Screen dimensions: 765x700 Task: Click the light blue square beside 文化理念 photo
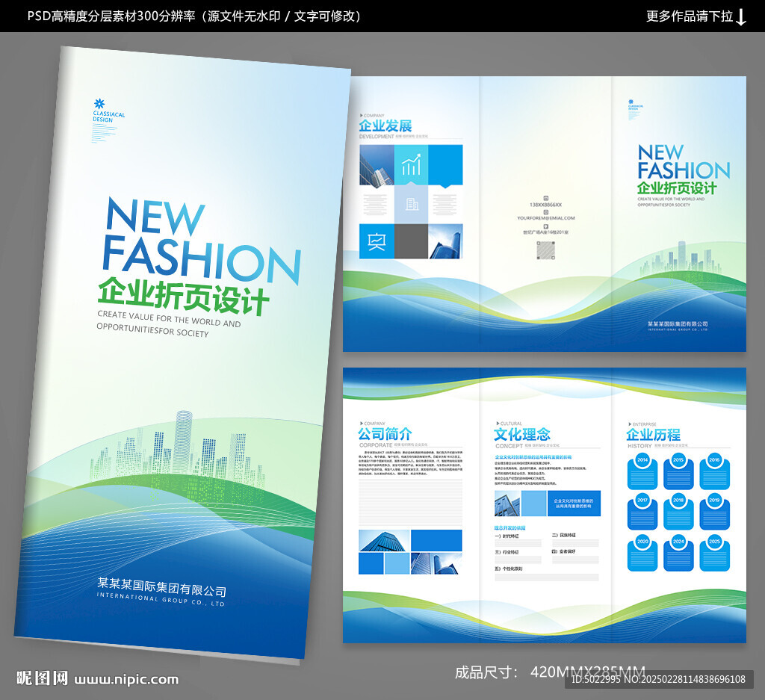click(x=533, y=504)
